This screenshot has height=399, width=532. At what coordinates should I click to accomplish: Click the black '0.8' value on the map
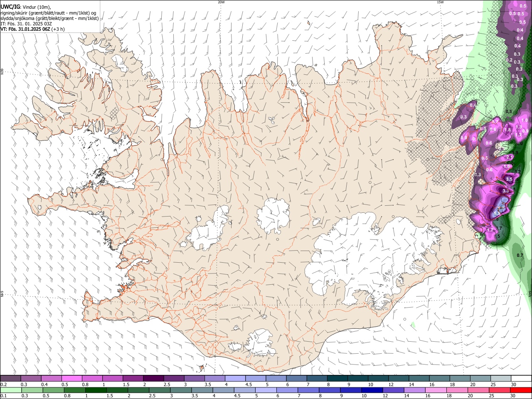pyautogui.click(x=509, y=111)
